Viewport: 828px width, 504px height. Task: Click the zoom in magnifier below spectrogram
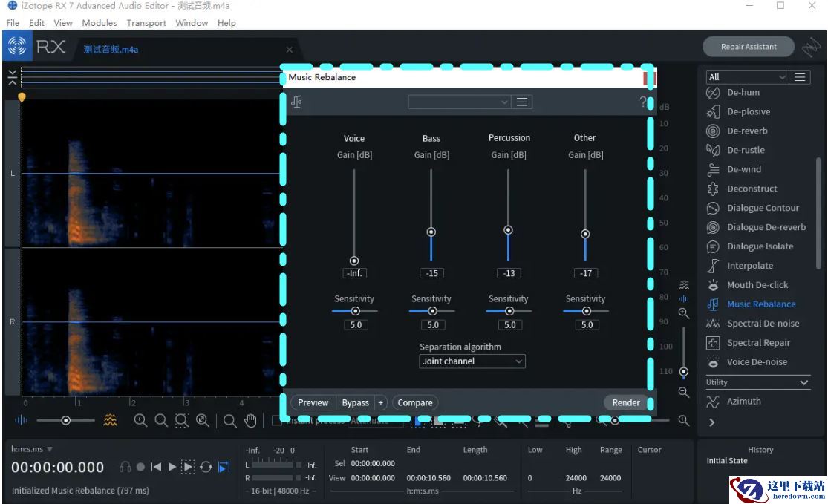(140, 420)
